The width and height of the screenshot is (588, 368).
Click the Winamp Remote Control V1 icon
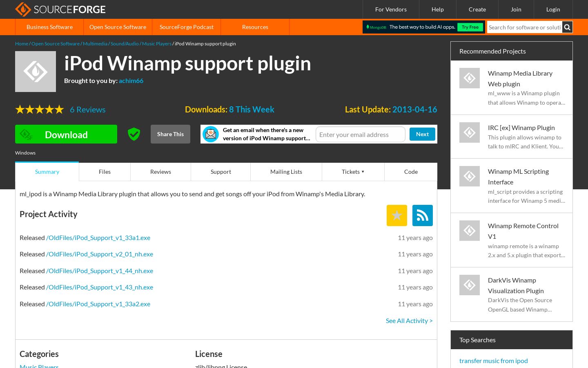pyautogui.click(x=470, y=231)
